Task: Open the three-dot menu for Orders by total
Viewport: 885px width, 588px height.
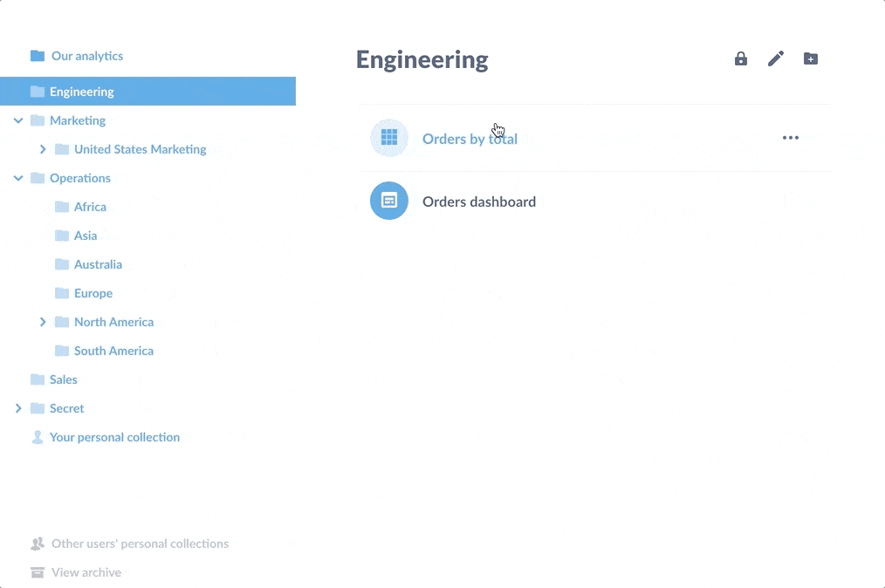Action: tap(790, 138)
